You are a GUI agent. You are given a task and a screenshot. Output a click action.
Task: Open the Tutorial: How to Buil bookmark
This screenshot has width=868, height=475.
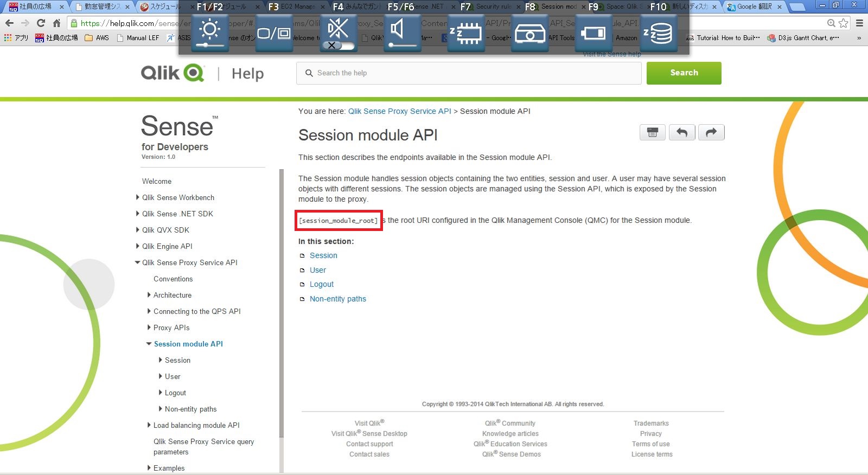(x=723, y=38)
